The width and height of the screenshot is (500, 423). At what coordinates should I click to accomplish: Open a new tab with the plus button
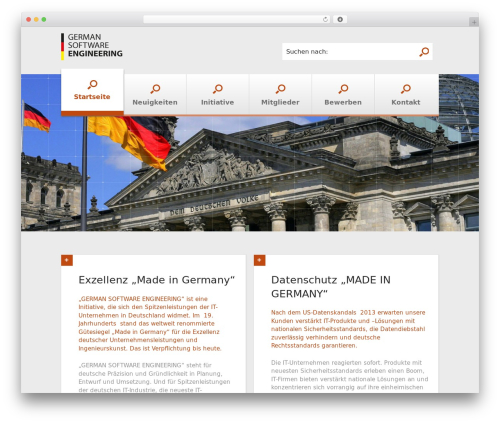click(x=474, y=22)
